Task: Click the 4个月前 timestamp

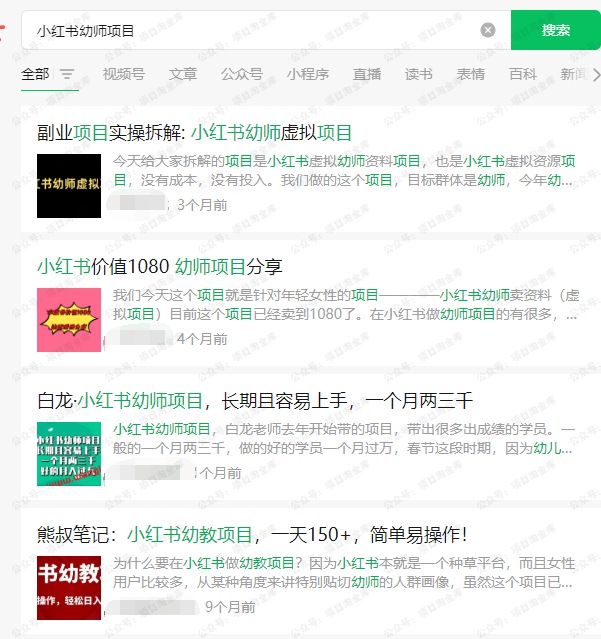Action: click(202, 339)
